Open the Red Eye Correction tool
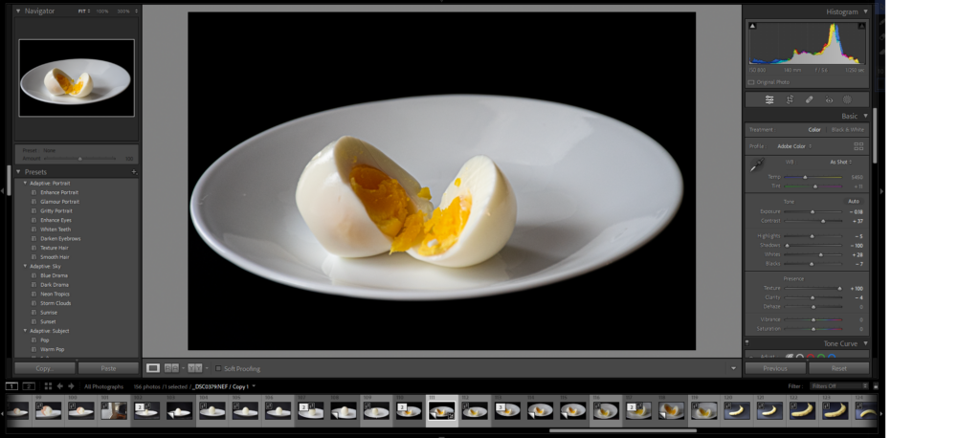 (x=829, y=99)
